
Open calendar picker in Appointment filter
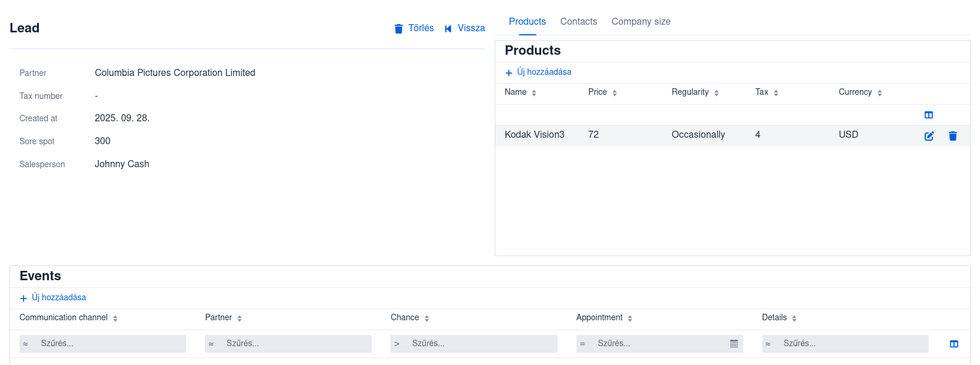734,344
